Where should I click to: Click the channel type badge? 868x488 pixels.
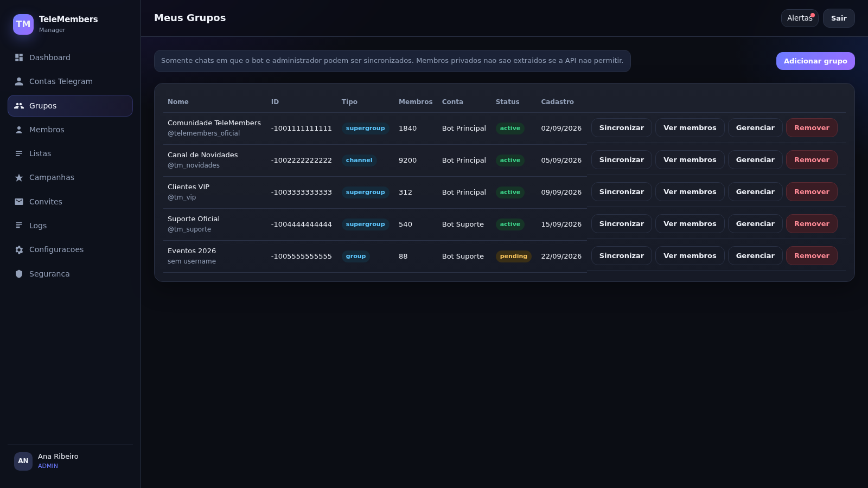(359, 160)
